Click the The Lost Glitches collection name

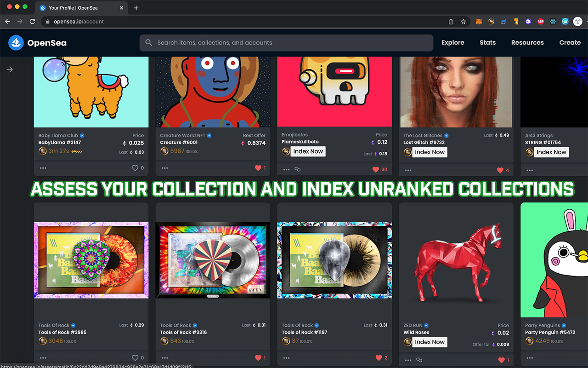click(x=423, y=136)
